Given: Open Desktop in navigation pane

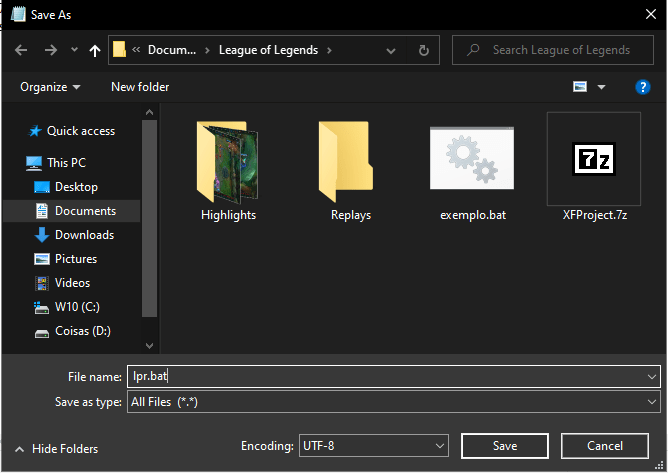Looking at the screenshot, I should click(76, 187).
